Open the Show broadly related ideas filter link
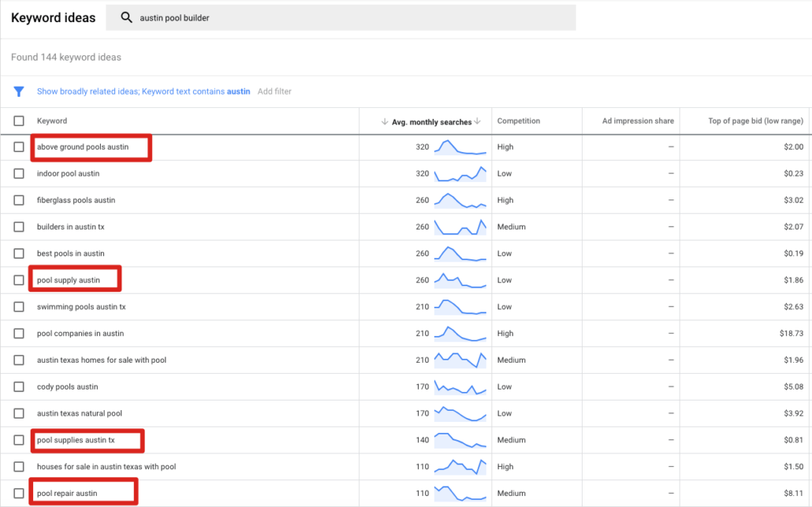812x507 pixels. (88, 91)
